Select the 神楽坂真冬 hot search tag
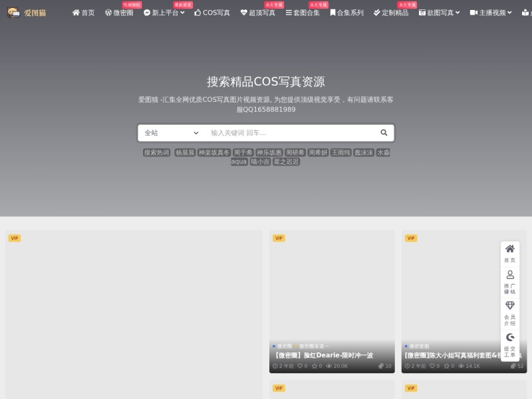This screenshot has width=532, height=399. click(x=214, y=153)
